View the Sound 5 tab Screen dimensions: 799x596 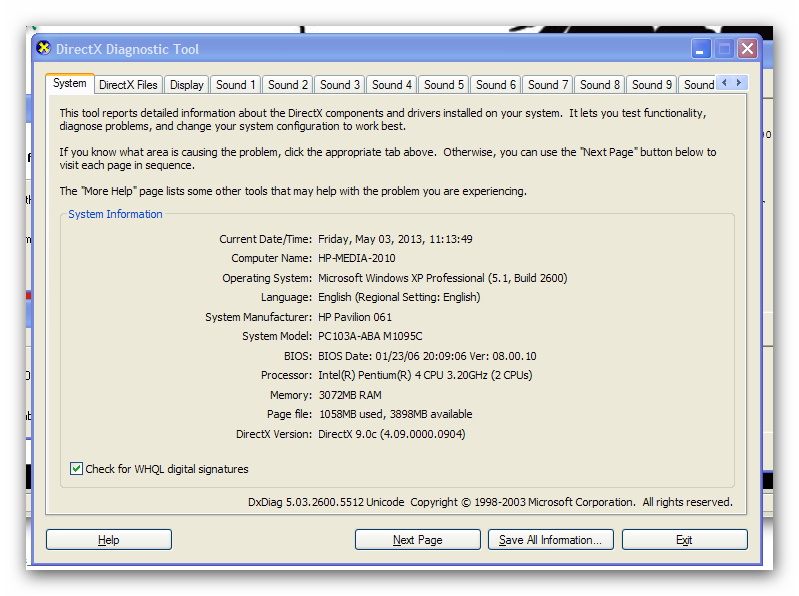(444, 85)
